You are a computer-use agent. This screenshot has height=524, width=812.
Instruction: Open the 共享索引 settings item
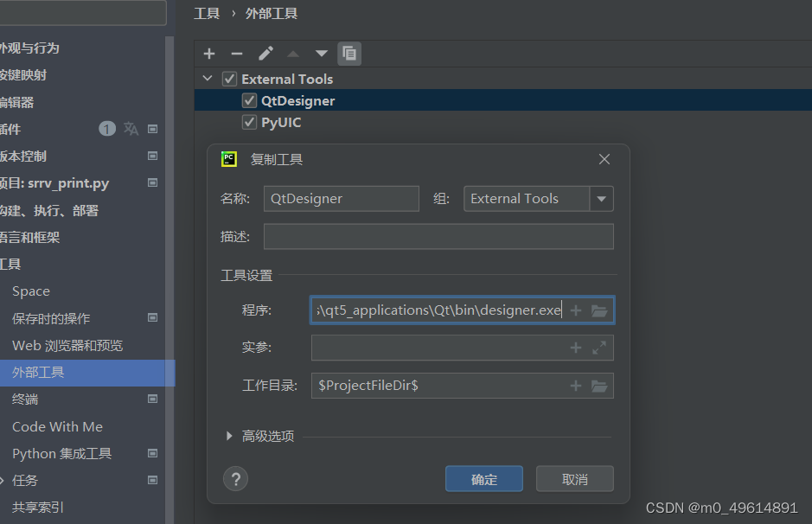click(38, 508)
